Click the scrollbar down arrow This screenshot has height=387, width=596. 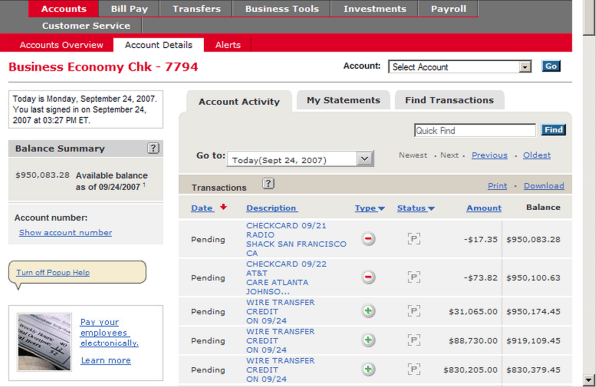(x=590, y=380)
